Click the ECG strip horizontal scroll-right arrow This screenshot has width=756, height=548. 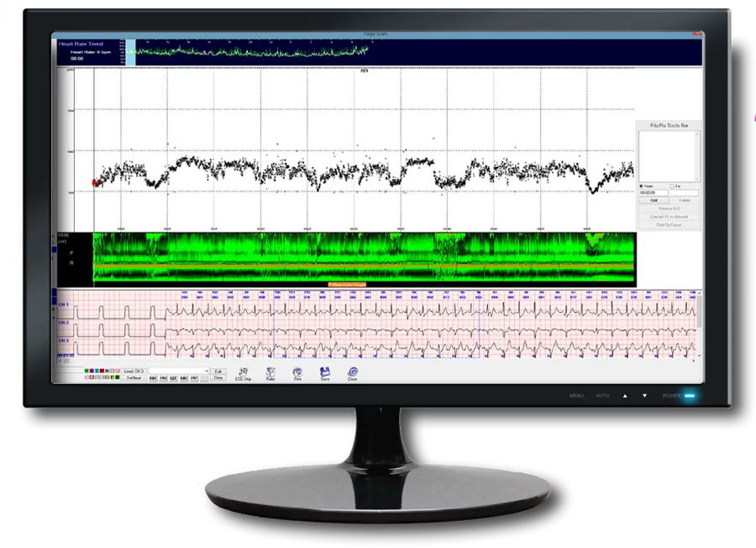pos(693,361)
